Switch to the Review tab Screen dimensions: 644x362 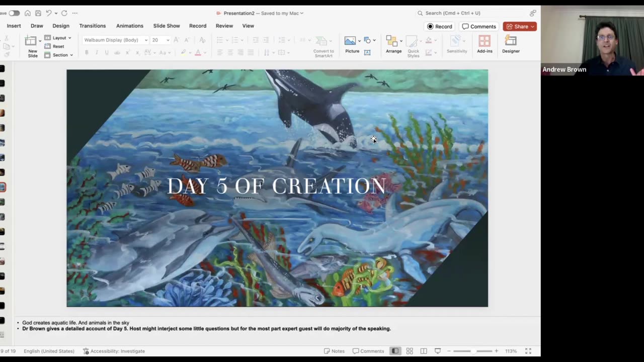[x=224, y=26]
